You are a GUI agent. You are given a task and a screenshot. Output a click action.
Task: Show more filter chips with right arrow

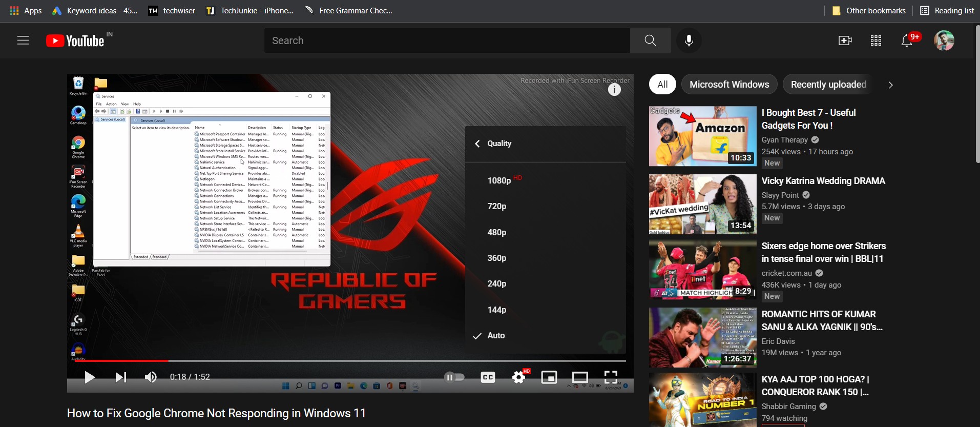890,85
